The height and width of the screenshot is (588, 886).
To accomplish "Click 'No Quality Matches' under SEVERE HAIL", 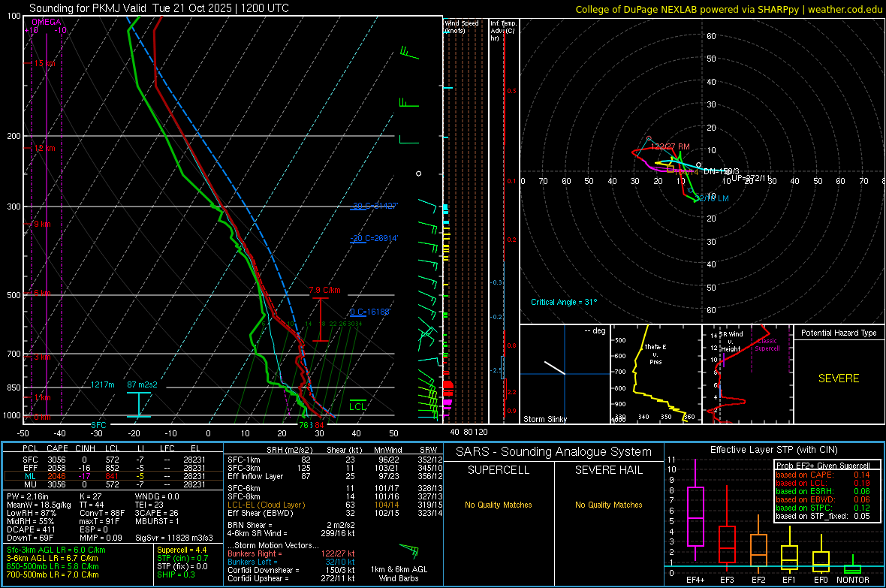I will pyautogui.click(x=608, y=505).
